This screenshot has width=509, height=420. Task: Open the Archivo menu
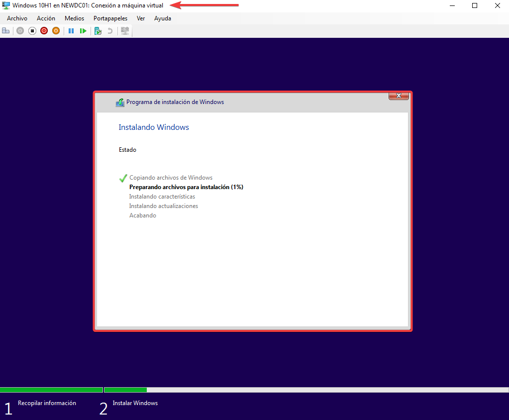[x=17, y=18]
